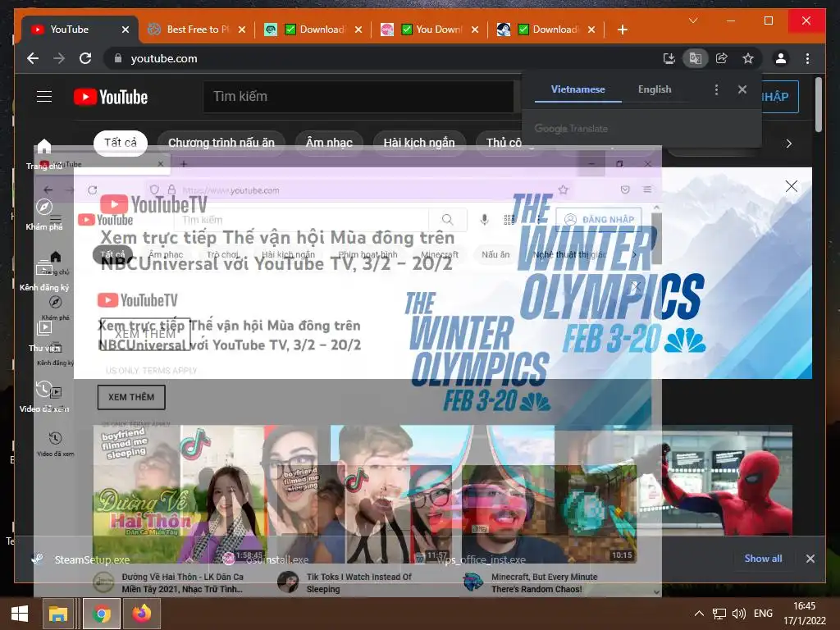Click the Tìm kiếm search field in Chrome
840x630 pixels.
pos(358,97)
